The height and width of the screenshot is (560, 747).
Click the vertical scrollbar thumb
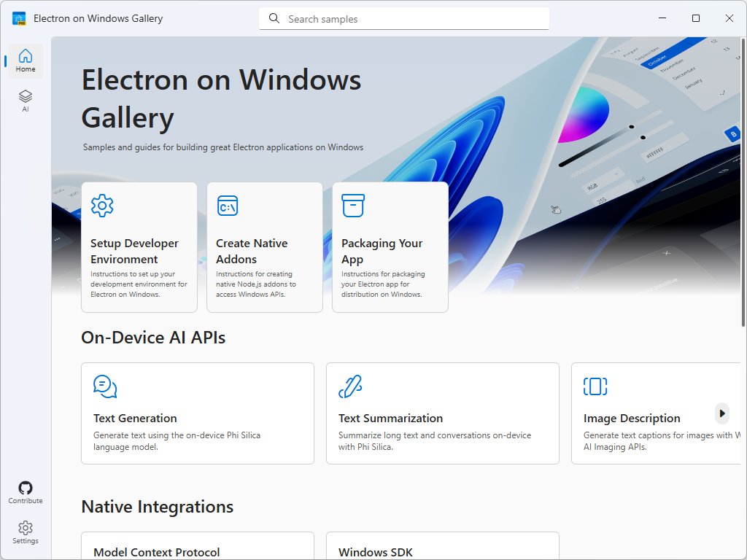tap(743, 182)
